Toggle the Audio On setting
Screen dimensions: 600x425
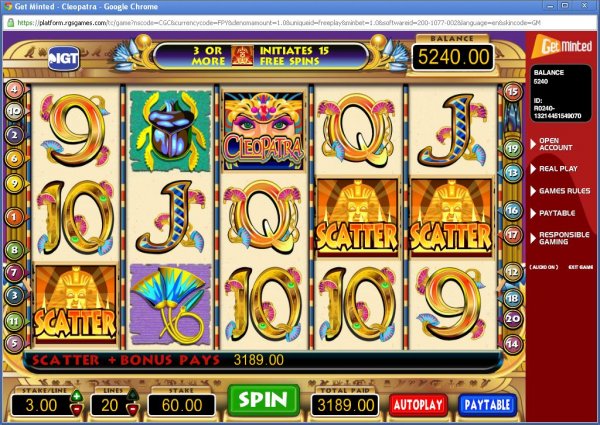[x=544, y=267]
